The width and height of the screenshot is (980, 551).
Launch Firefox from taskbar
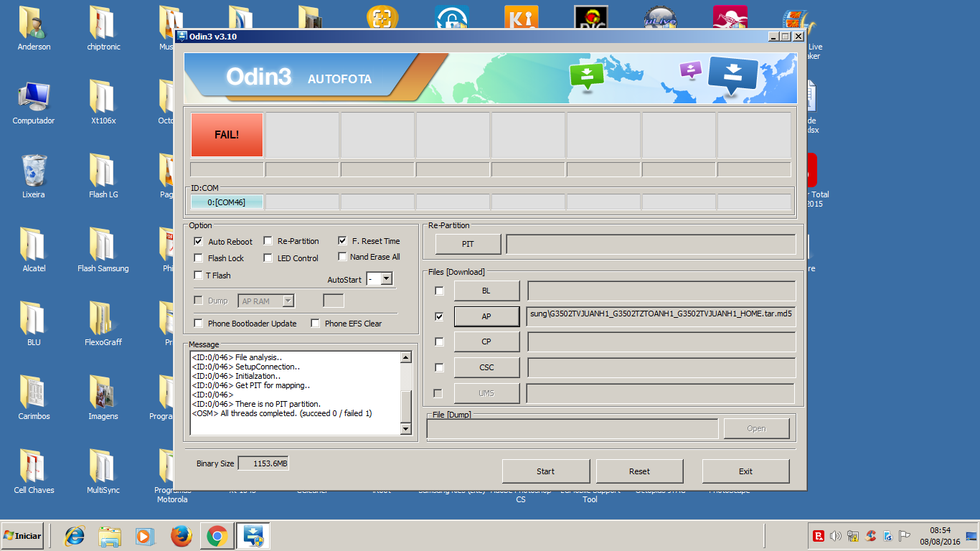[182, 536]
